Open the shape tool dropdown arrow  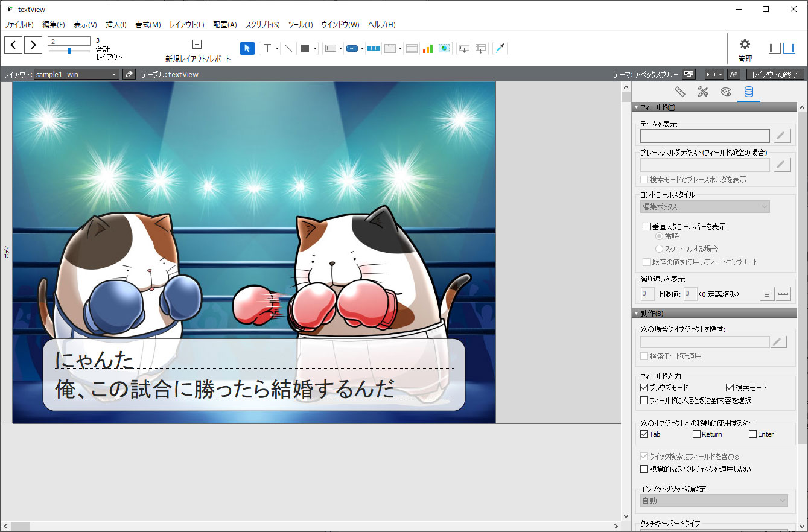pyautogui.click(x=315, y=49)
